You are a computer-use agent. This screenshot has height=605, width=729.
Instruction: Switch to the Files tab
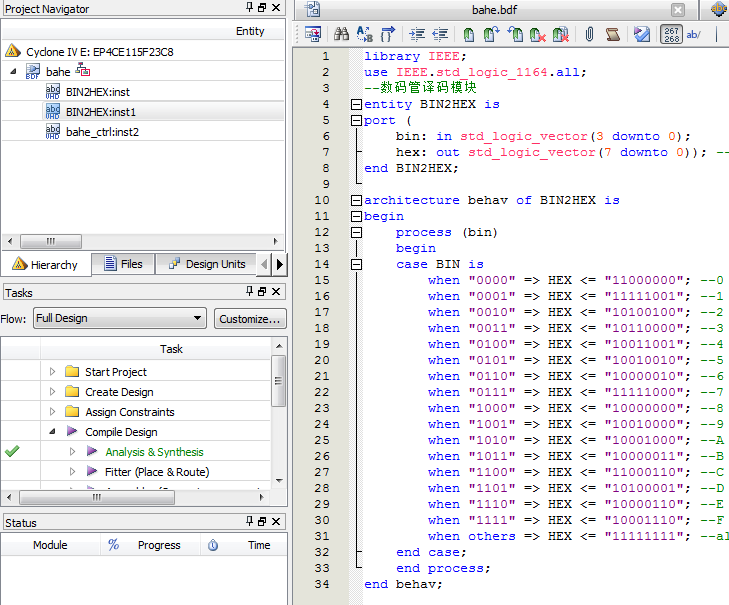coord(123,264)
